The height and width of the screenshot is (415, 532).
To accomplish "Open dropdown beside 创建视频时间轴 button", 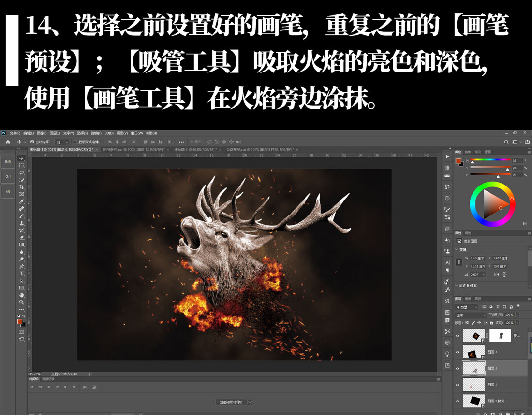I will (x=250, y=402).
